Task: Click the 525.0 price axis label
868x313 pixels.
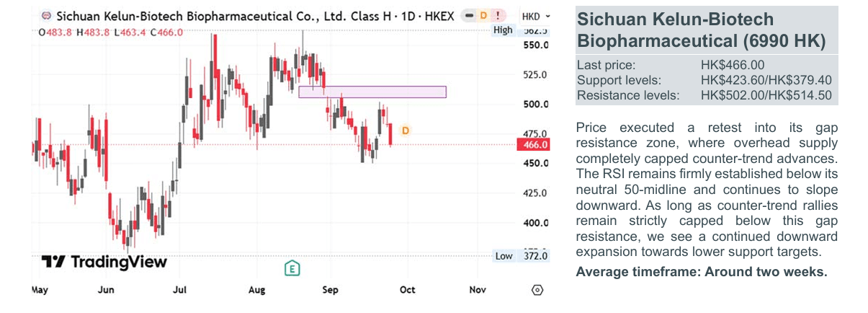Action: (534, 75)
